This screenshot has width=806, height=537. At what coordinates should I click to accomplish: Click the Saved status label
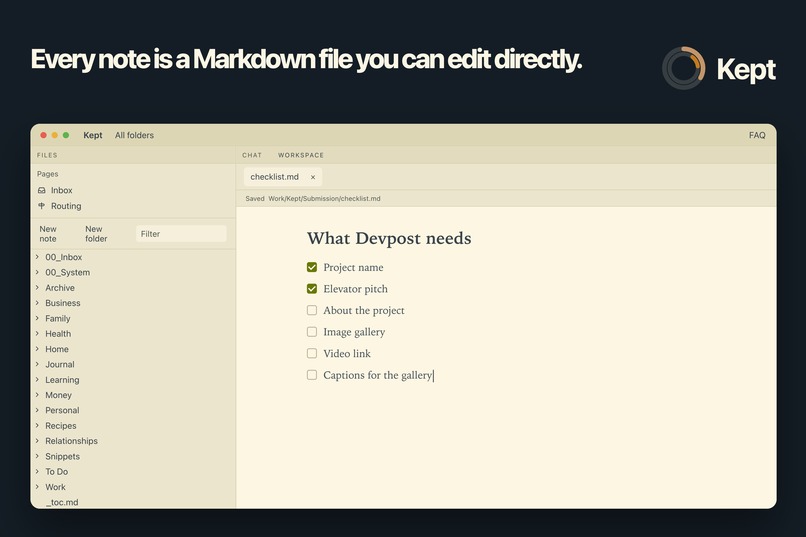[x=254, y=198]
